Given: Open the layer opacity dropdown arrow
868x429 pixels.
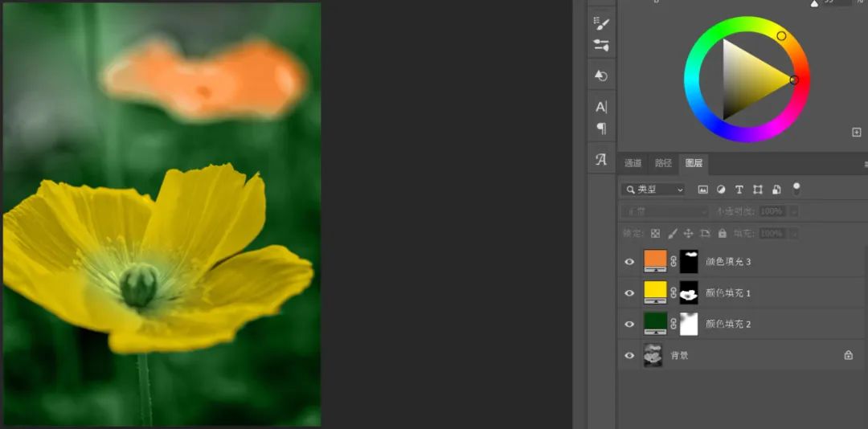Looking at the screenshot, I should [794, 211].
